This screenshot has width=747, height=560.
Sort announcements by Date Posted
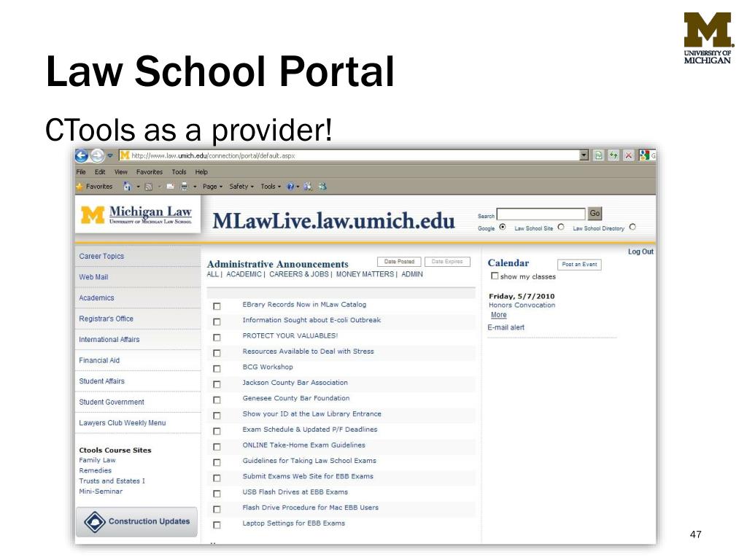click(399, 262)
